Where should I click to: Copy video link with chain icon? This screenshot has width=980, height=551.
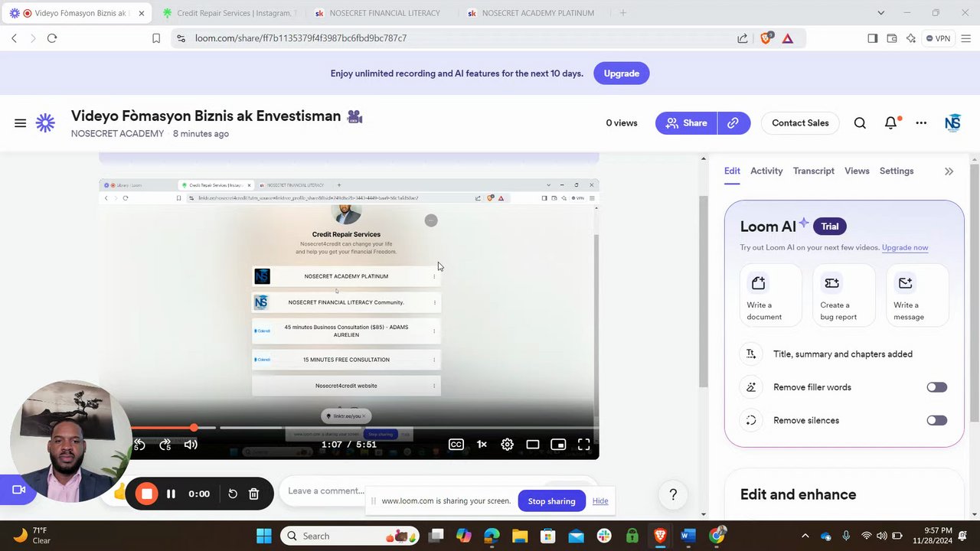[733, 123]
